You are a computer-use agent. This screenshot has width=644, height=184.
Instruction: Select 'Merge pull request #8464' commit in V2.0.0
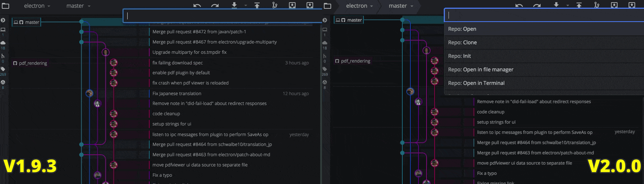(x=536, y=143)
